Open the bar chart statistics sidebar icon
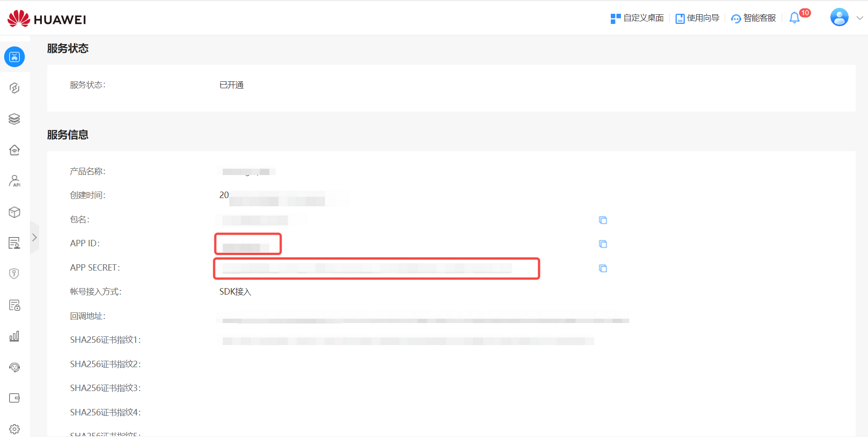Screen dimensions: 868x437 tap(14, 336)
